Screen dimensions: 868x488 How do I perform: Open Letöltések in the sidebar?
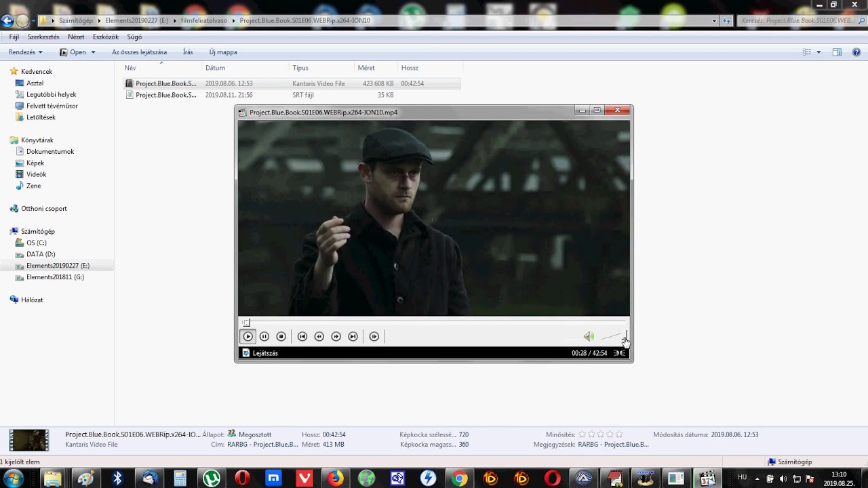[x=41, y=117]
